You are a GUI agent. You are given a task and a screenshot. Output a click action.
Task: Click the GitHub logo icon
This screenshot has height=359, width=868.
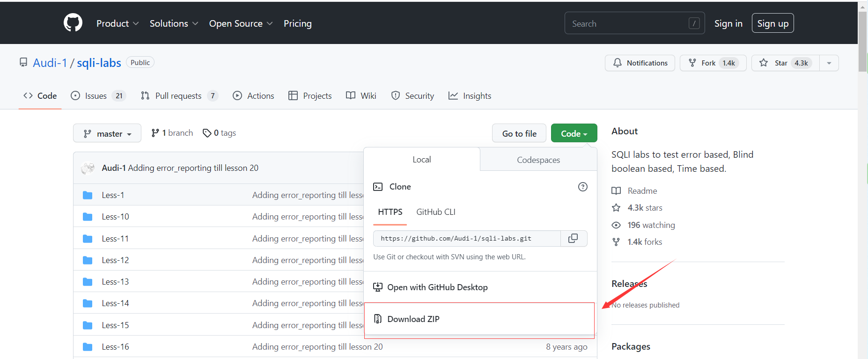pyautogui.click(x=73, y=23)
